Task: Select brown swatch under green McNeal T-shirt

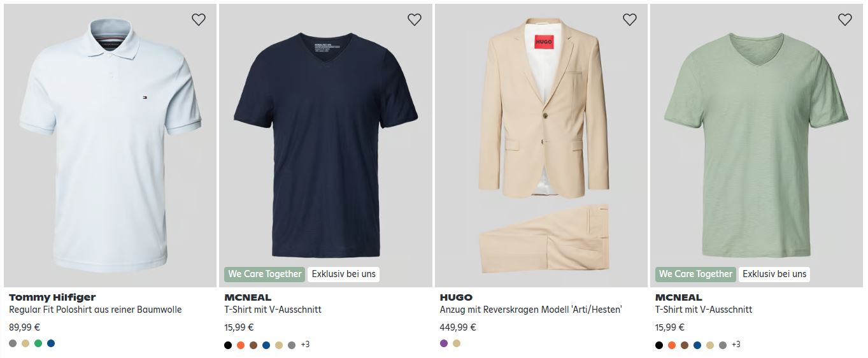Action: click(685, 345)
